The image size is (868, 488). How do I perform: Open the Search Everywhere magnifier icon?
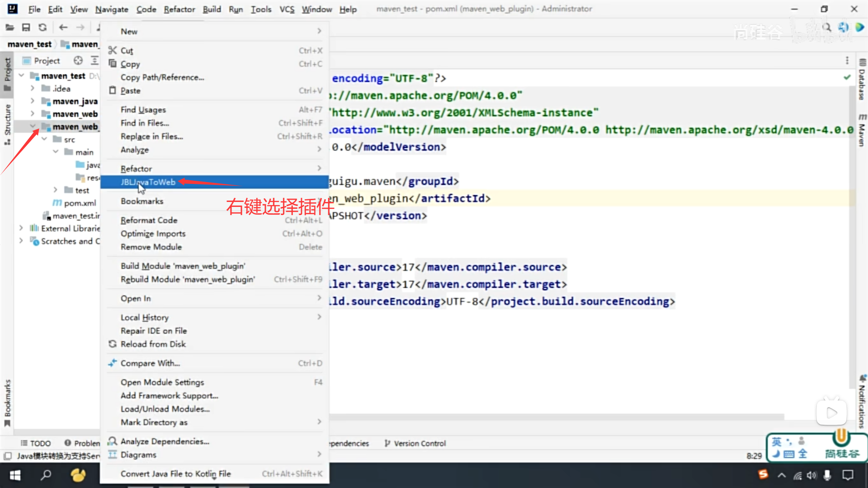click(x=827, y=28)
